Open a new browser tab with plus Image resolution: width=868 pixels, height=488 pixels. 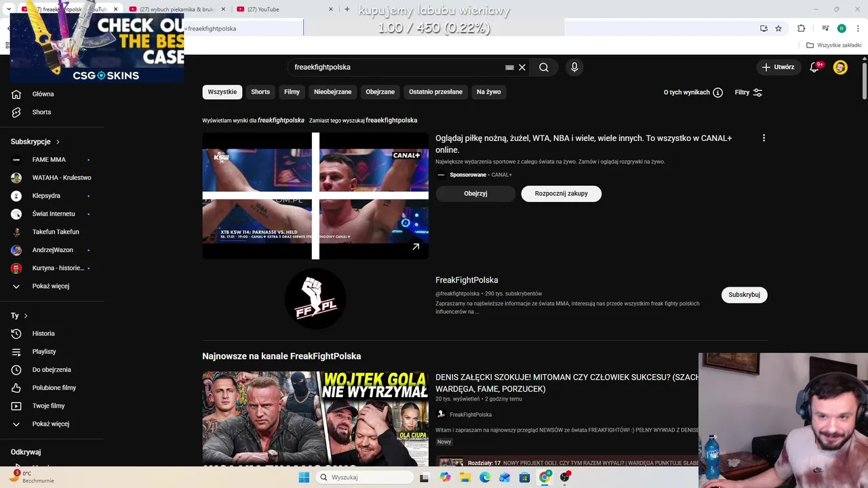click(347, 9)
